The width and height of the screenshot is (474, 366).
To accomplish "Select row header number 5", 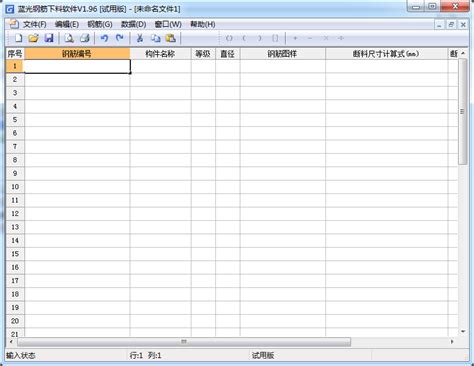I will click(x=15, y=120).
